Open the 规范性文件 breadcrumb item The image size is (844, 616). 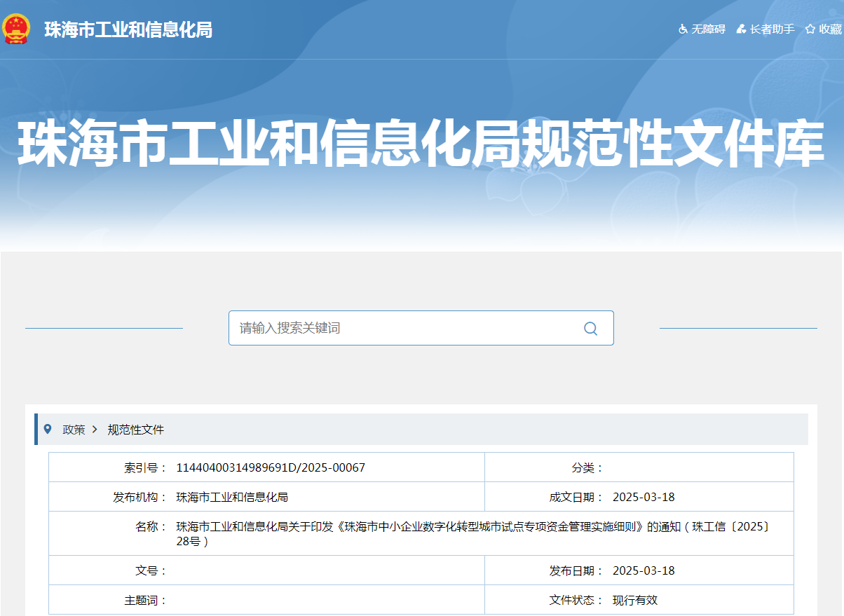[x=135, y=430]
